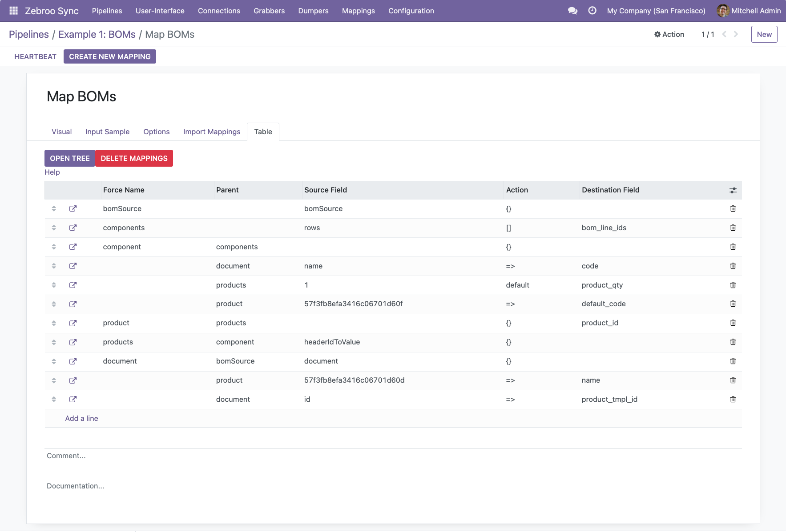This screenshot has width=786, height=532.
Task: Click the Add a line link
Action: (x=81, y=418)
